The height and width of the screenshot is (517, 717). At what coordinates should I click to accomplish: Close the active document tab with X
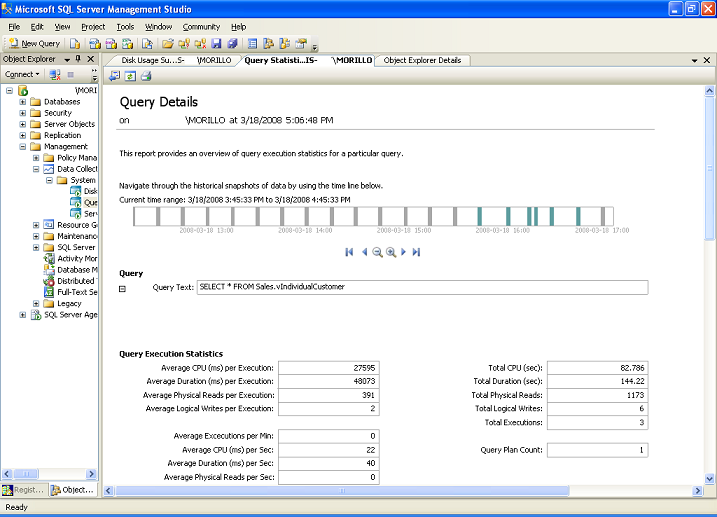tap(707, 60)
